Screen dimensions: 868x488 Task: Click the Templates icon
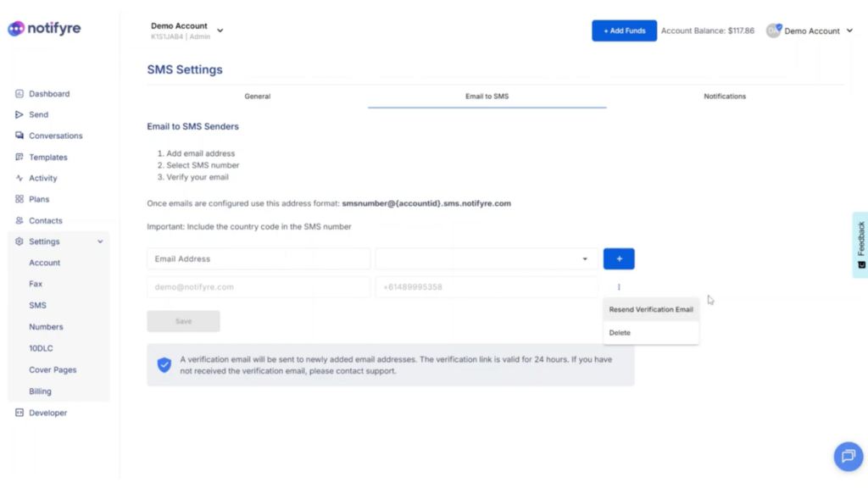(x=19, y=157)
